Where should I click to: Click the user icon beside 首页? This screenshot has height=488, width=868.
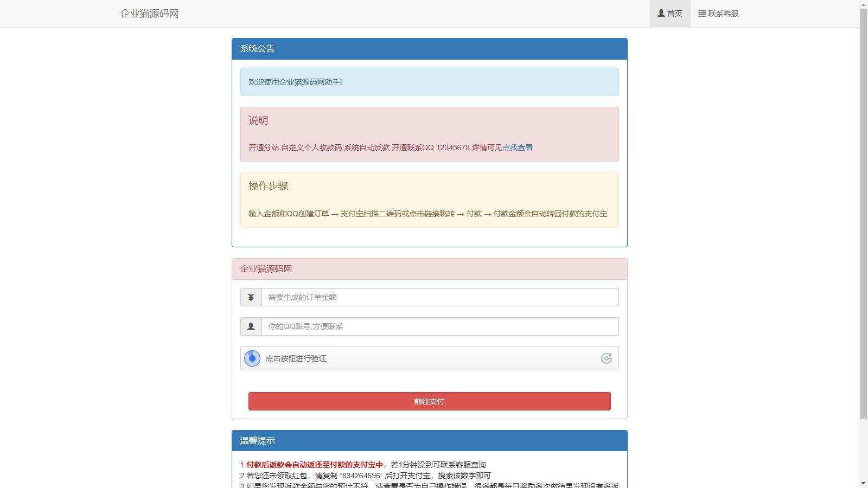pos(661,13)
